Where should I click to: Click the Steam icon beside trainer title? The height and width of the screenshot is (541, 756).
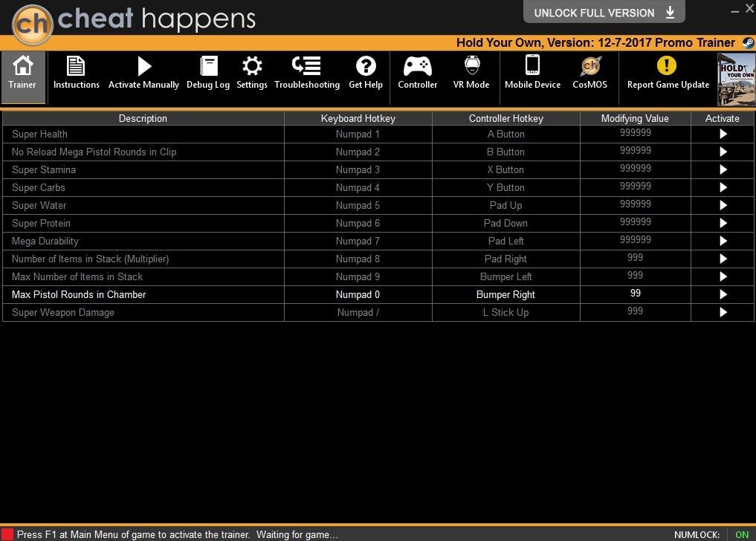pos(748,43)
